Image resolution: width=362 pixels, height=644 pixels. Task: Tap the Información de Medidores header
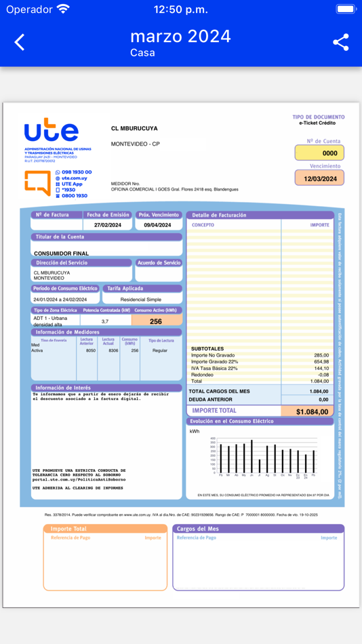click(x=106, y=332)
